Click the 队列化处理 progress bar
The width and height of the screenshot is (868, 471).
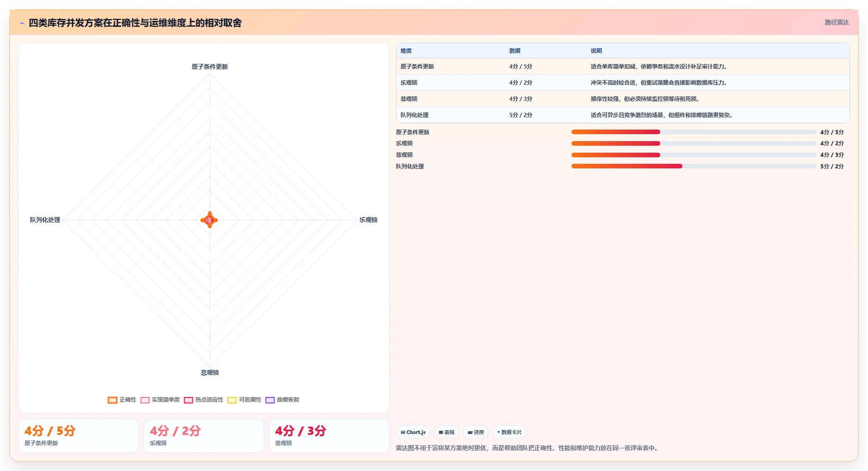click(694, 166)
